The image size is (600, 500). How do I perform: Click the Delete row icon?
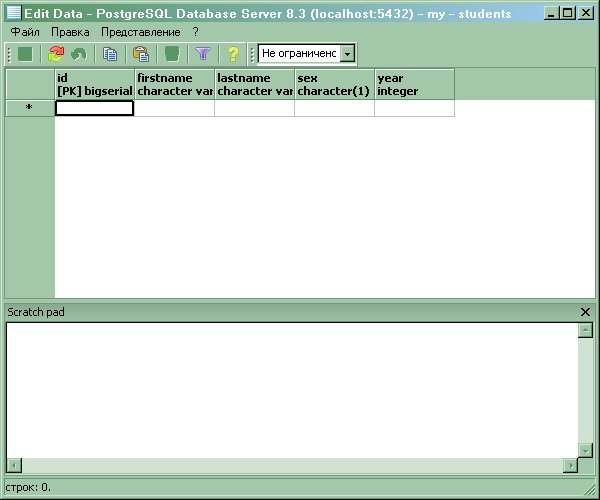172,54
